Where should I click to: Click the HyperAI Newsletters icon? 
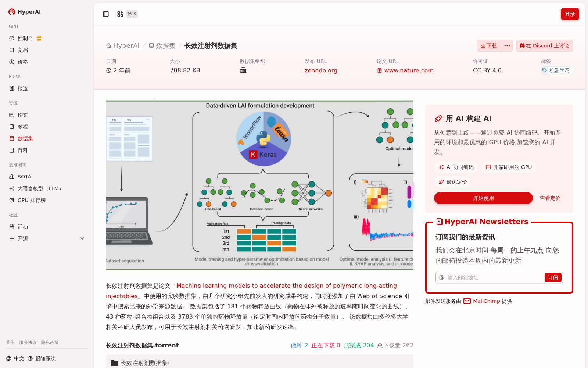tap(440, 222)
